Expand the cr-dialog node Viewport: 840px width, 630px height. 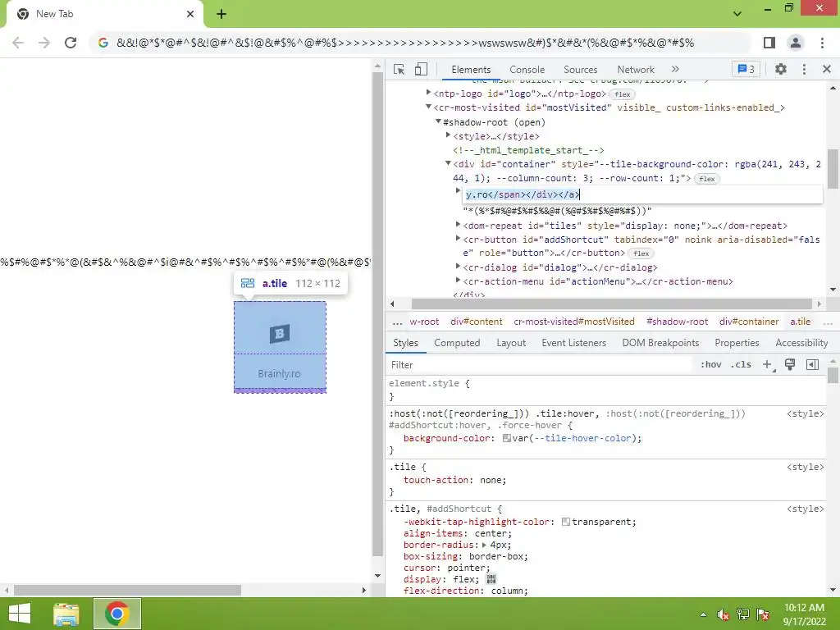[458, 267]
